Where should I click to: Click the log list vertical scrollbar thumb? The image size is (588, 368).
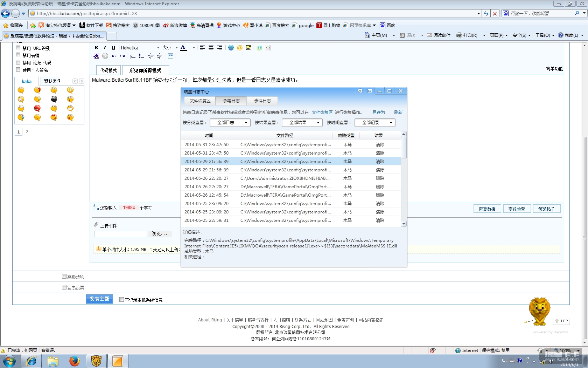pyautogui.click(x=404, y=148)
